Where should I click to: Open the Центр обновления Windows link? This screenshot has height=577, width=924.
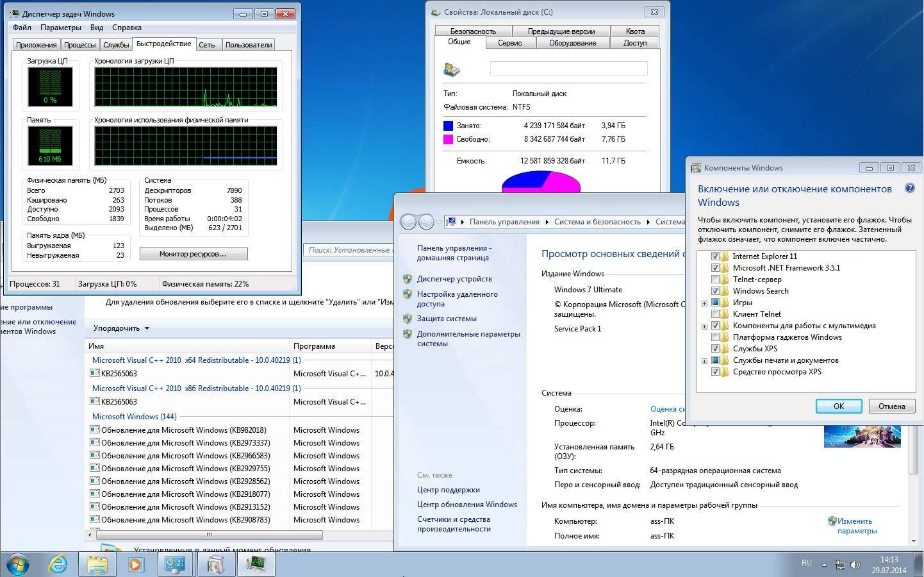(x=467, y=505)
